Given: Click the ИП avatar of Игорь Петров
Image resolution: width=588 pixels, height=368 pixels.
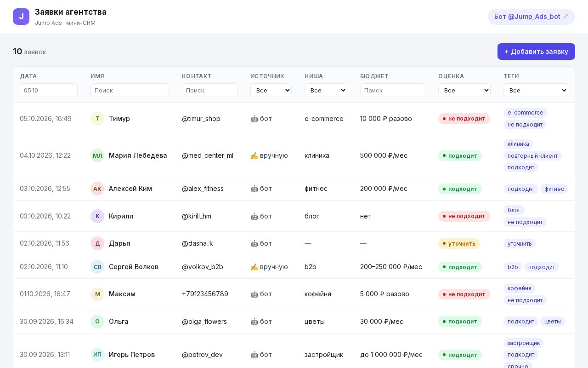Looking at the screenshot, I should (97, 355).
